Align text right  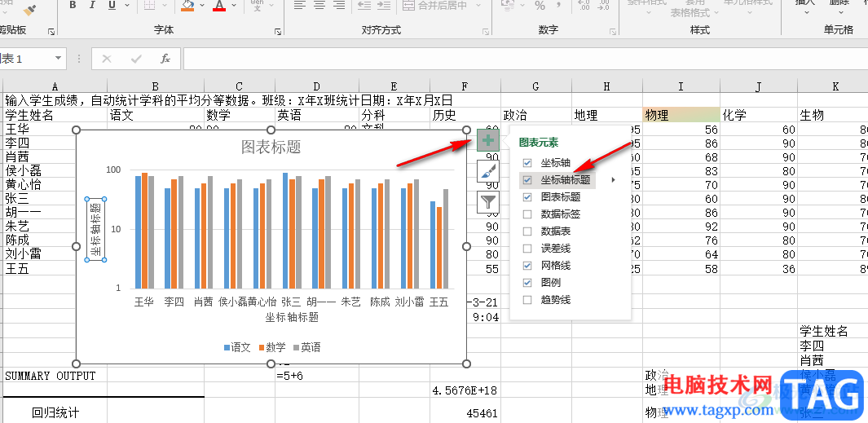339,6
